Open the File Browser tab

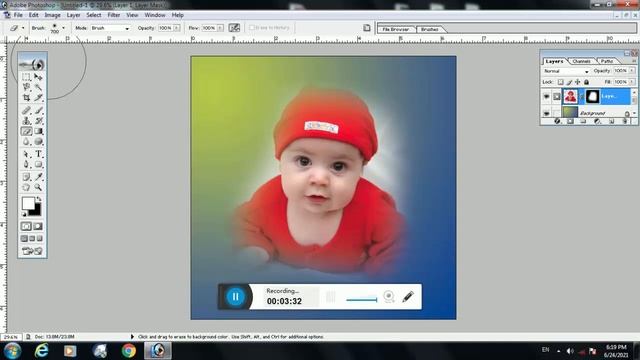(x=396, y=29)
